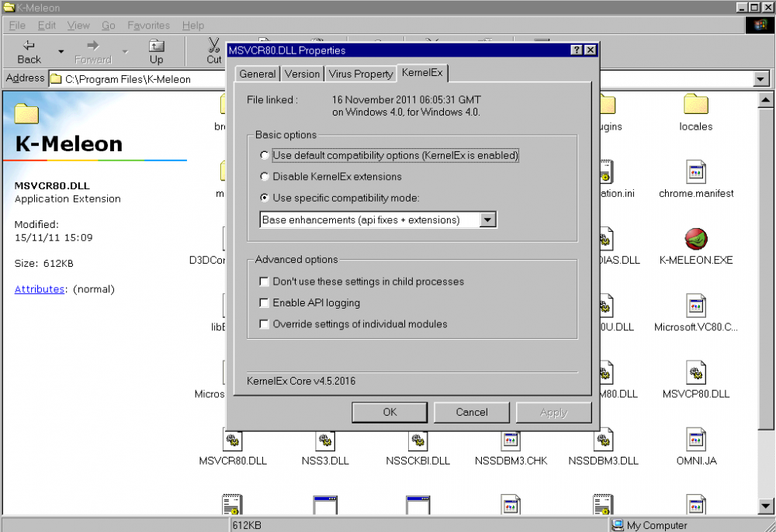Viewport: 776px width, 532px height.
Task: Open the Address bar dropdown arrow
Action: click(x=760, y=79)
